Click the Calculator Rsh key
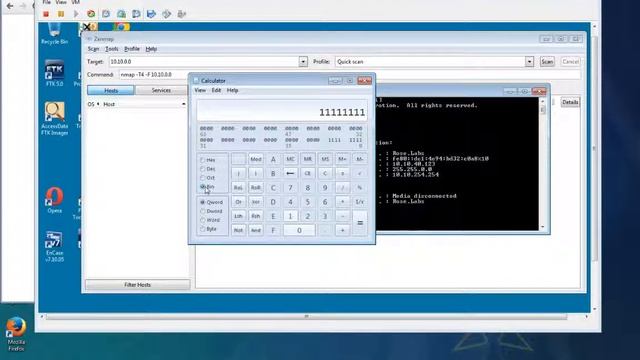 click(x=256, y=216)
